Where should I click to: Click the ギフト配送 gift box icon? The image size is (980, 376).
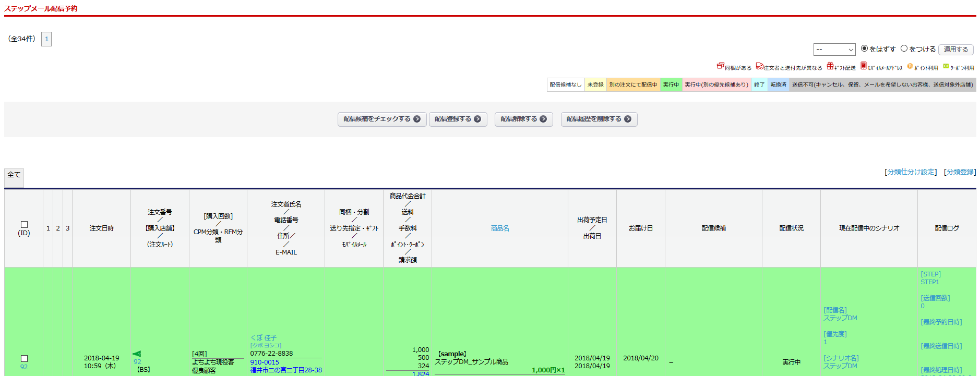tap(830, 66)
